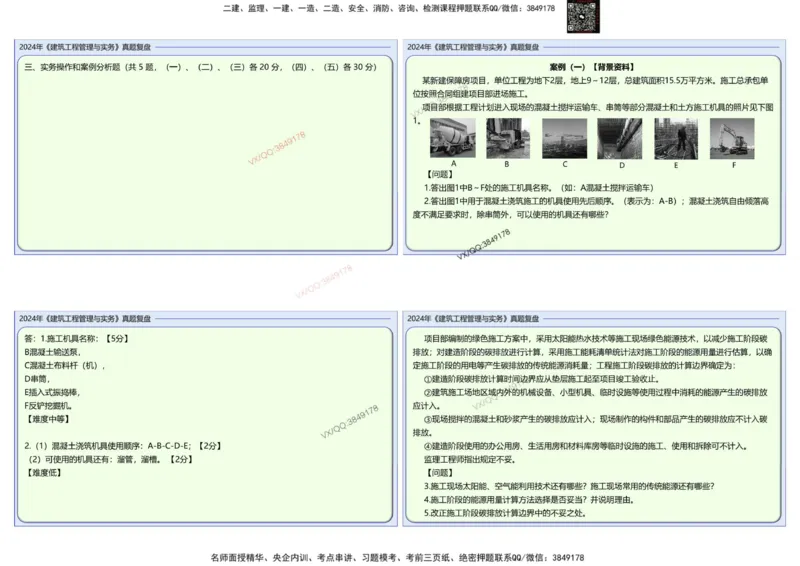
Task: Click the QR code image at the top
Action: pyautogui.click(x=583, y=16)
